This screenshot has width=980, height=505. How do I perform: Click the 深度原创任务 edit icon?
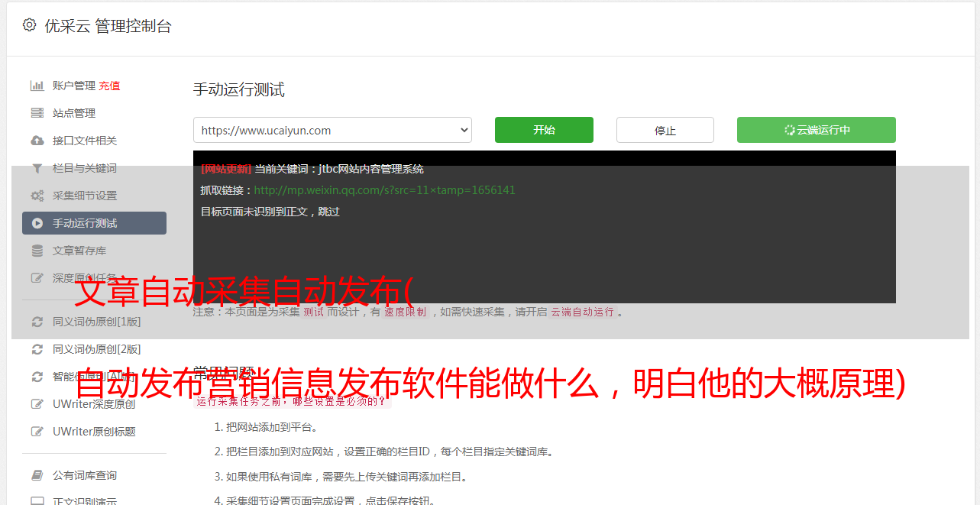coord(37,278)
